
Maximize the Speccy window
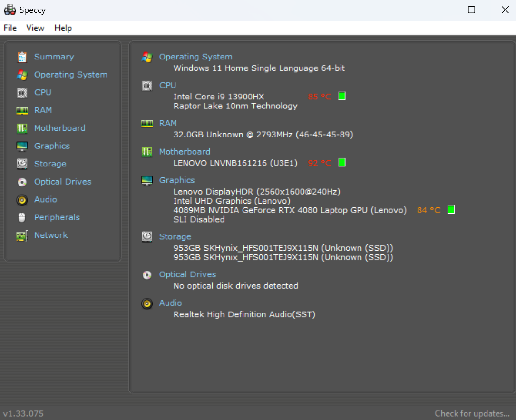[472, 10]
